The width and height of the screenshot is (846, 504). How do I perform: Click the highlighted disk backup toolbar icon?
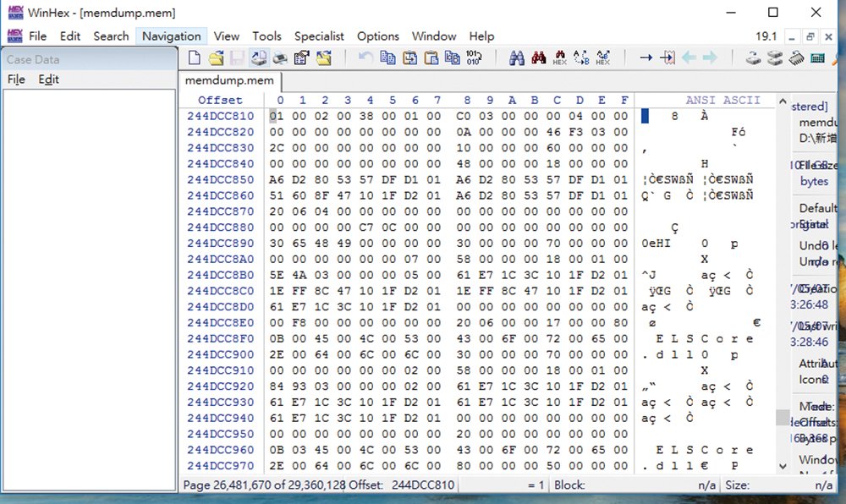258,58
